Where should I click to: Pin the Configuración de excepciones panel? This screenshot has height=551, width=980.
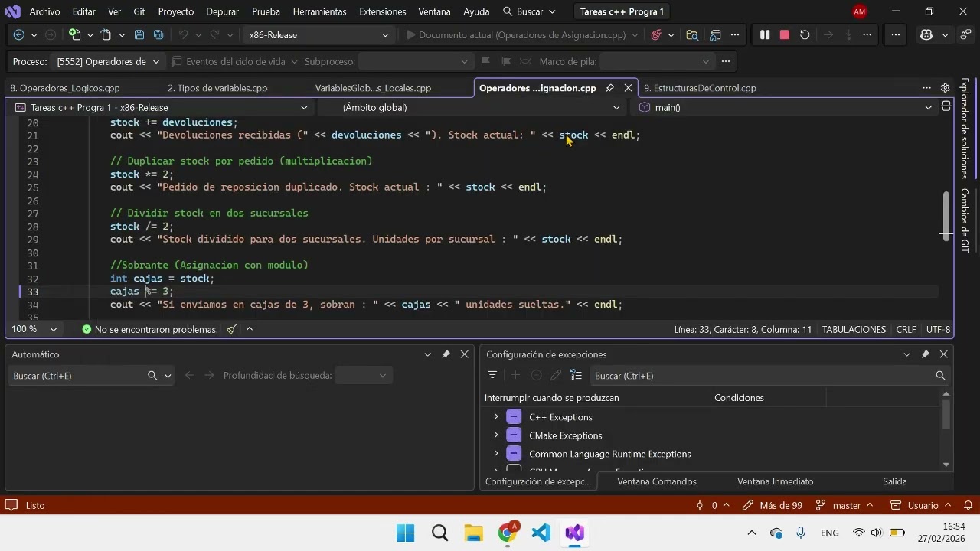(x=925, y=354)
